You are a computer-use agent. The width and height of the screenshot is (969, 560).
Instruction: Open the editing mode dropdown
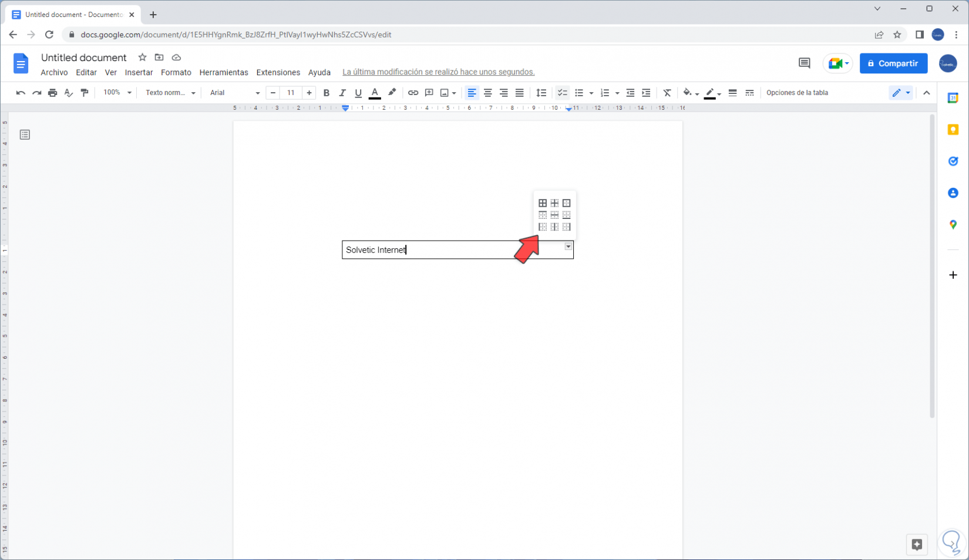[x=901, y=93]
